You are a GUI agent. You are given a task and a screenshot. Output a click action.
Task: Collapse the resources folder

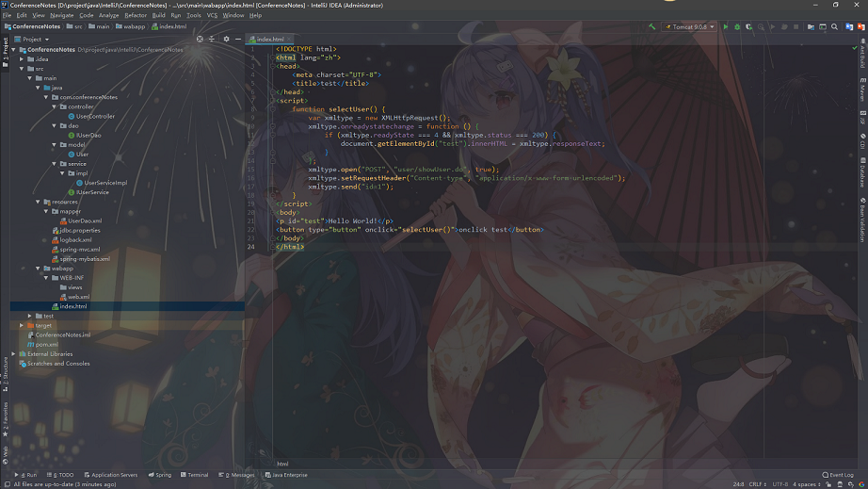click(38, 202)
